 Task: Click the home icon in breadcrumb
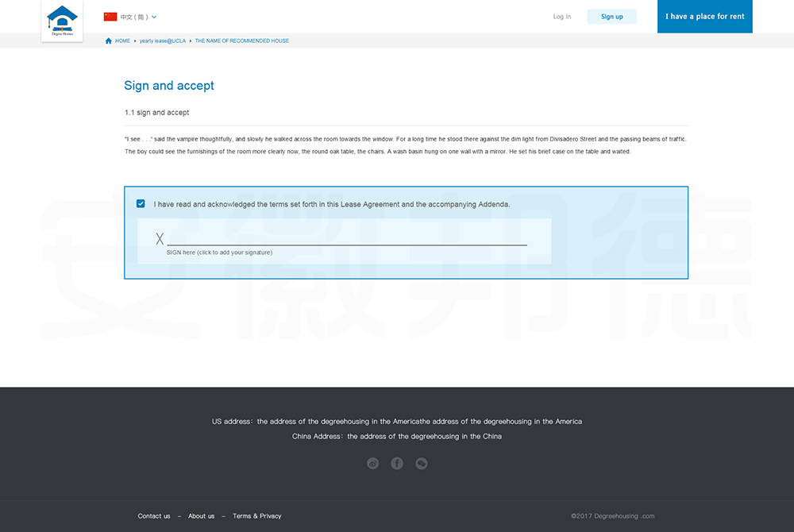point(109,40)
